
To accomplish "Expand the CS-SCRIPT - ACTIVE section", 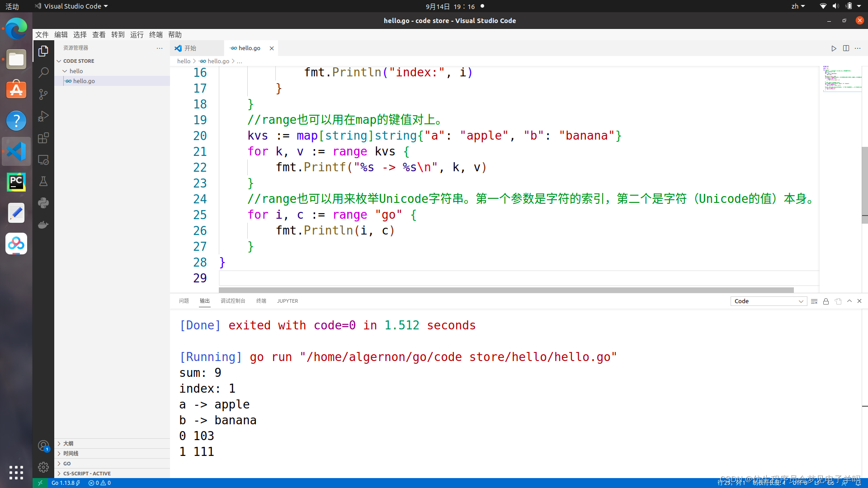I will (x=112, y=474).
